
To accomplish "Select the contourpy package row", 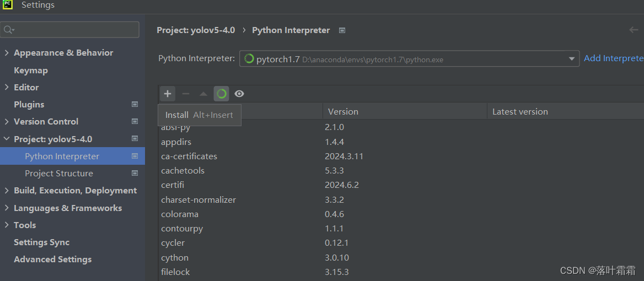I will [x=401, y=229].
